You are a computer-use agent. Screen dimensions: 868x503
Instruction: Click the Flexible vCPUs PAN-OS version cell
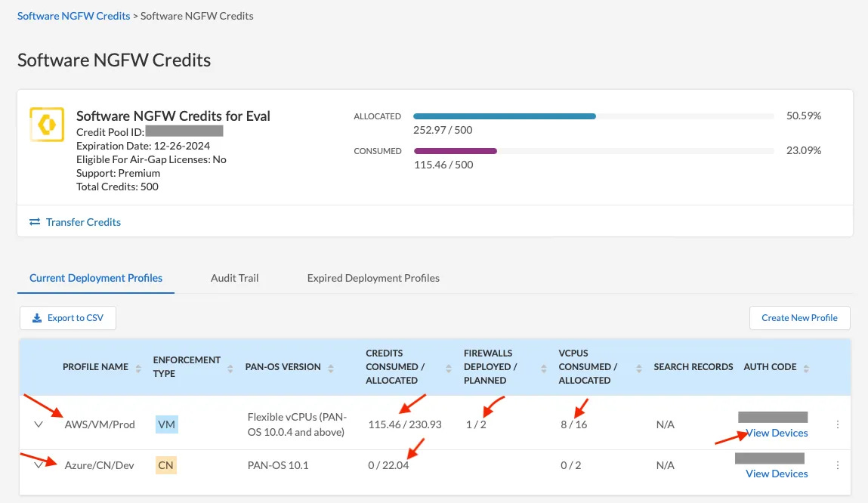pyautogui.click(x=297, y=424)
